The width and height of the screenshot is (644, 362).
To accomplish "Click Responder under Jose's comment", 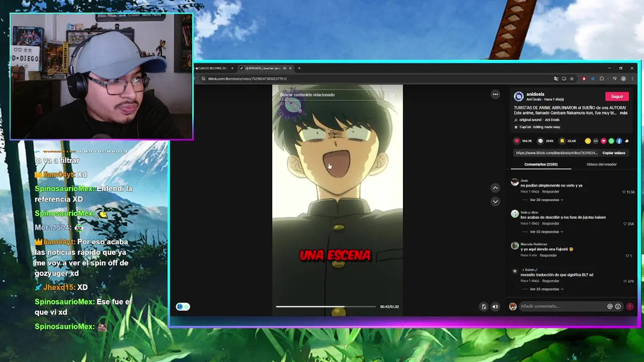I will click(x=550, y=192).
